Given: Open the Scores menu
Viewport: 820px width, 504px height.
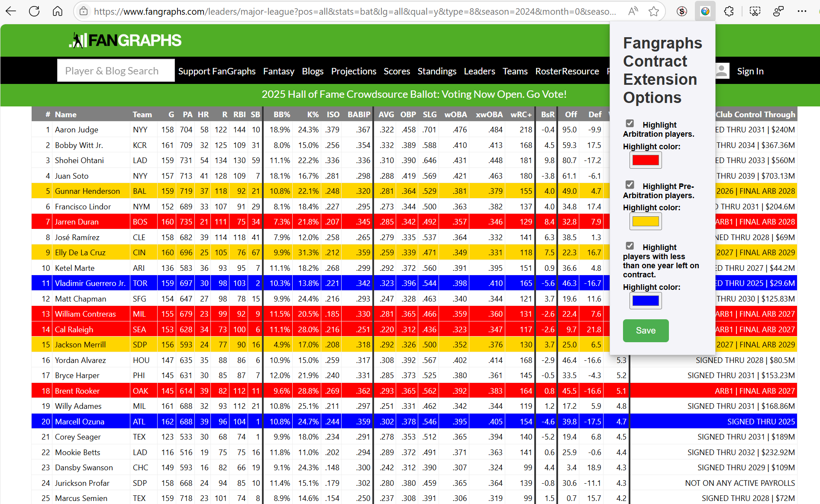Looking at the screenshot, I should [x=397, y=71].
